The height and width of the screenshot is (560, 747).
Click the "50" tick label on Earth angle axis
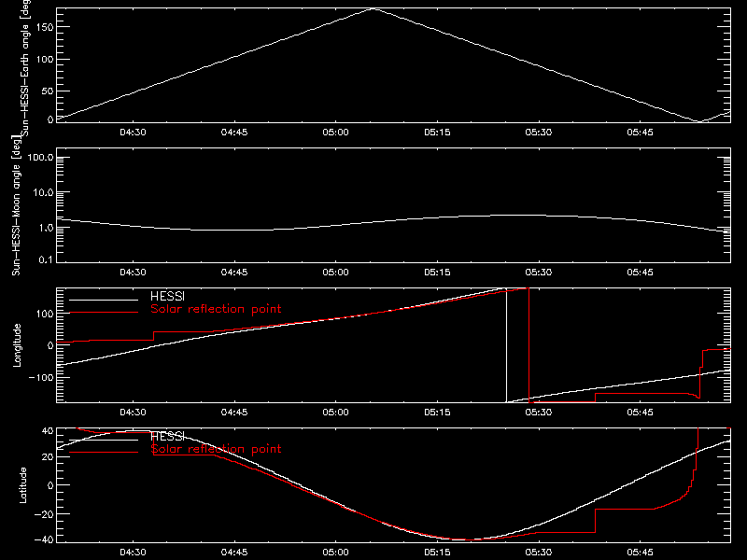tap(48, 91)
